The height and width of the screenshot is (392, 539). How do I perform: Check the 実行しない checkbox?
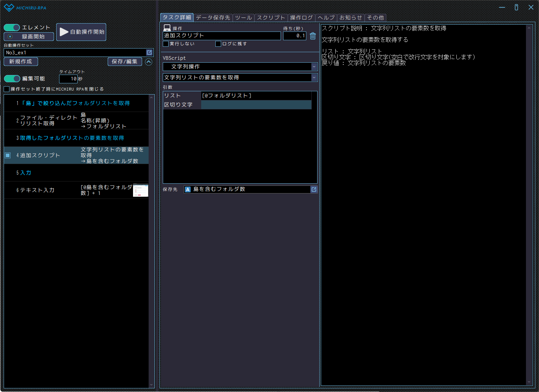[166, 44]
